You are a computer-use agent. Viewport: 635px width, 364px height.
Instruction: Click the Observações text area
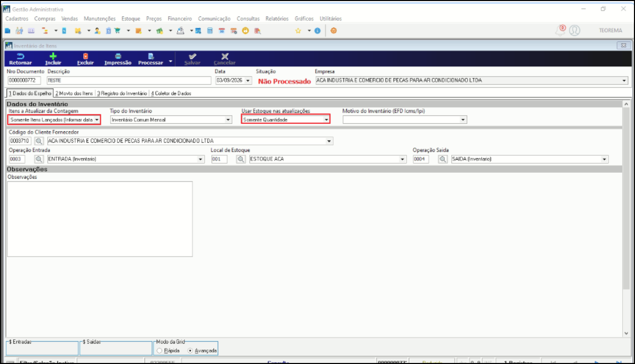[x=100, y=219]
